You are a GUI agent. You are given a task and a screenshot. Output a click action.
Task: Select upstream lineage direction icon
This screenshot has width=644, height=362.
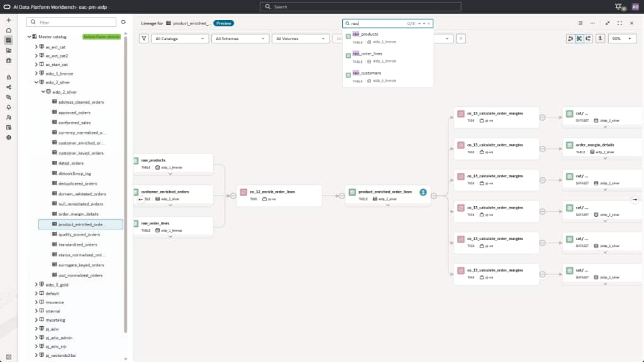(570, 38)
